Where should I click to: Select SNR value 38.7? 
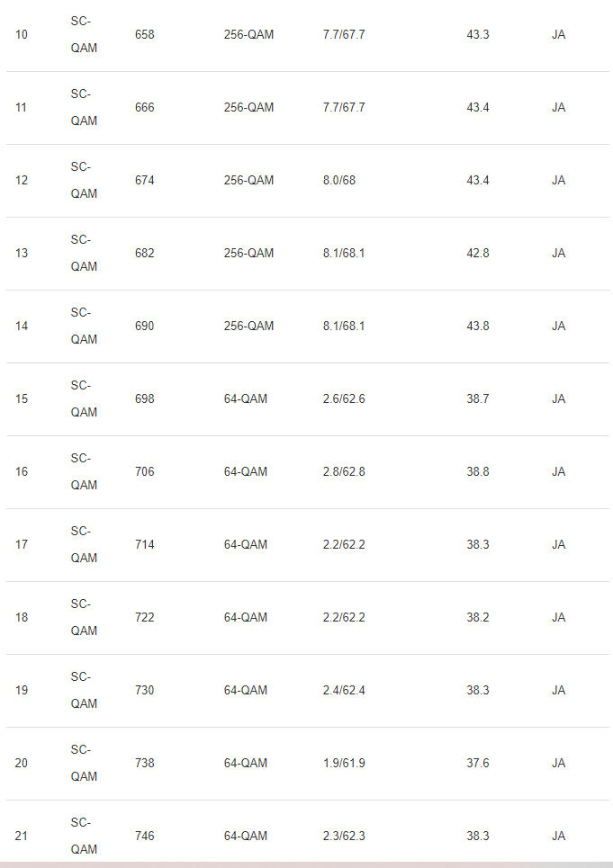click(478, 399)
